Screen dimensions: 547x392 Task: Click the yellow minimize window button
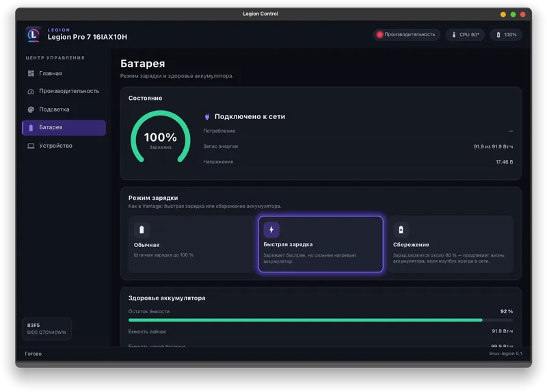pos(503,14)
